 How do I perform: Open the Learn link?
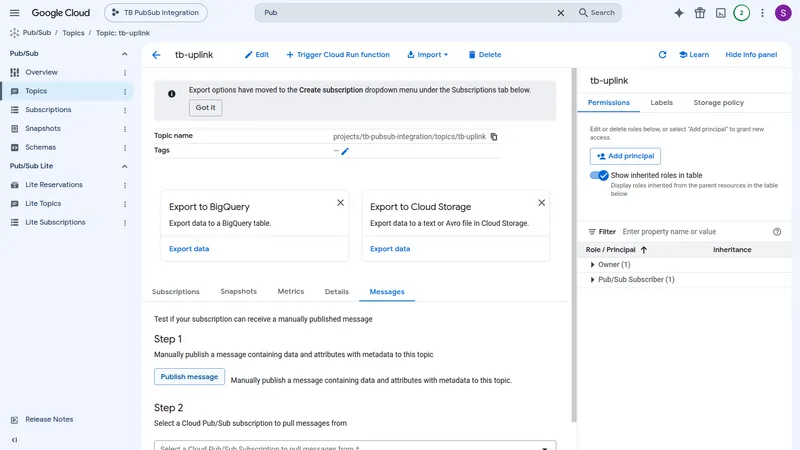pos(694,55)
